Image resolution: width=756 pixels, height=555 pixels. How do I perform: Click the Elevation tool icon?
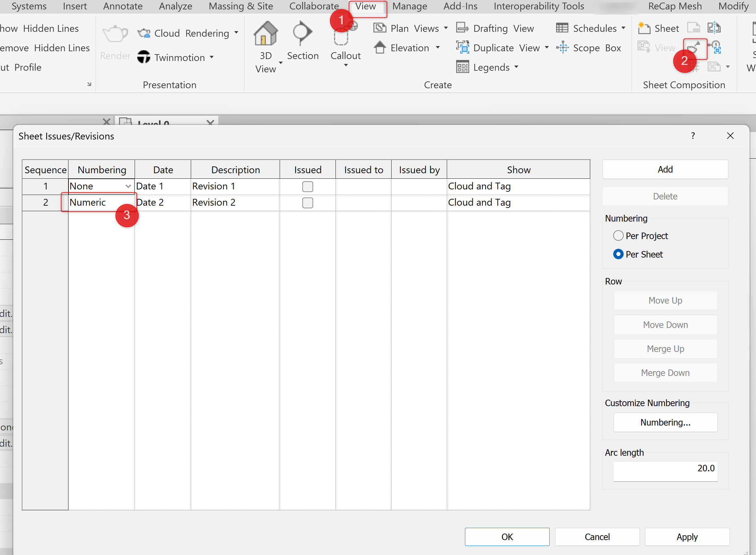pyautogui.click(x=380, y=47)
